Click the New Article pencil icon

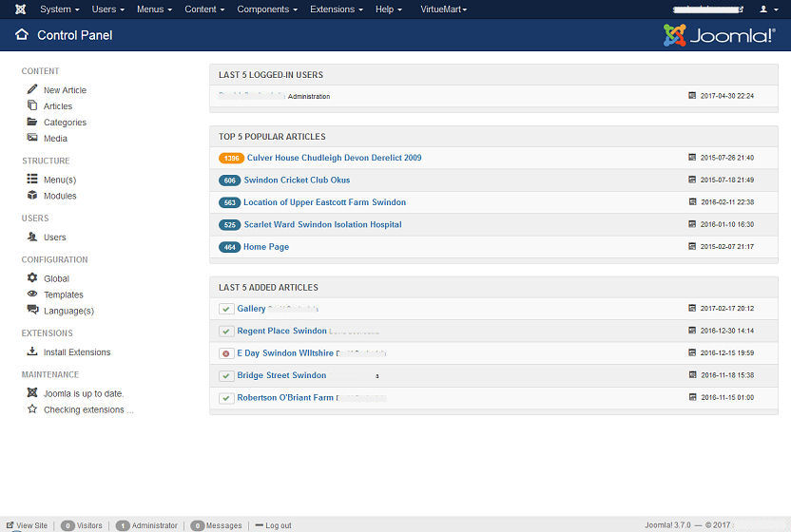(x=32, y=89)
